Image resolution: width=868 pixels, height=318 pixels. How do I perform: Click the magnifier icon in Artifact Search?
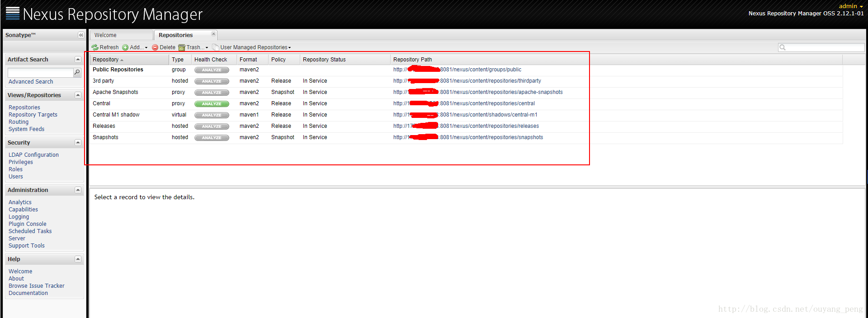click(x=77, y=72)
